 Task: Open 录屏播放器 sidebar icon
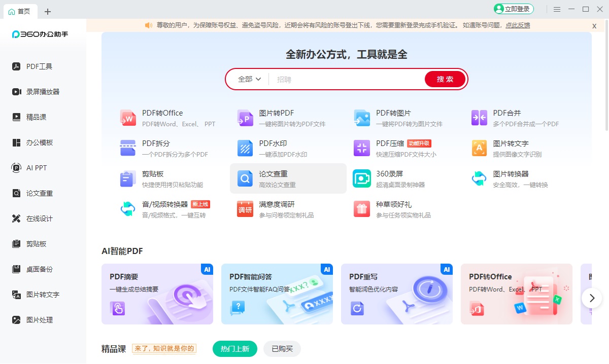coord(16,92)
